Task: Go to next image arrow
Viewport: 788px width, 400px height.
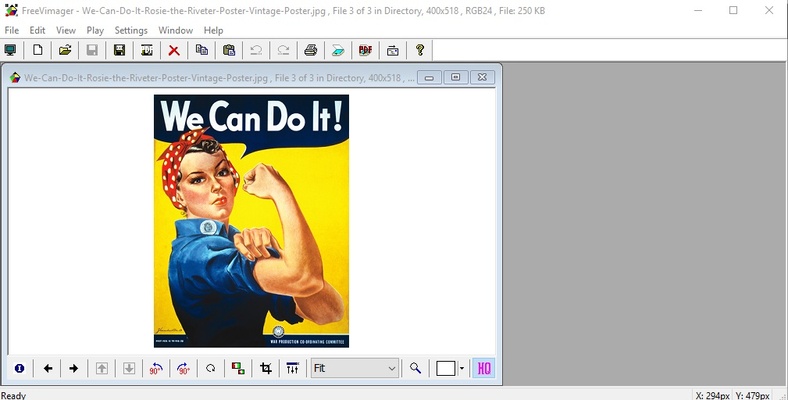Action: (74, 368)
